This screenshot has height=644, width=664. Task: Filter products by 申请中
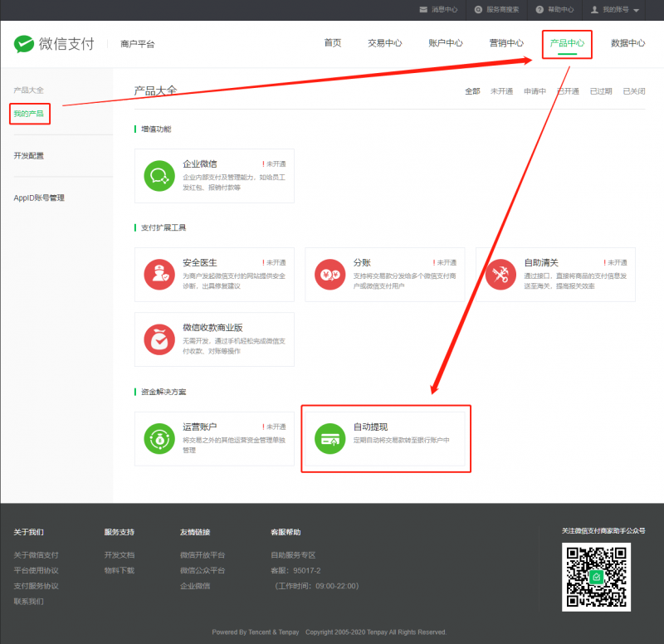point(535,91)
